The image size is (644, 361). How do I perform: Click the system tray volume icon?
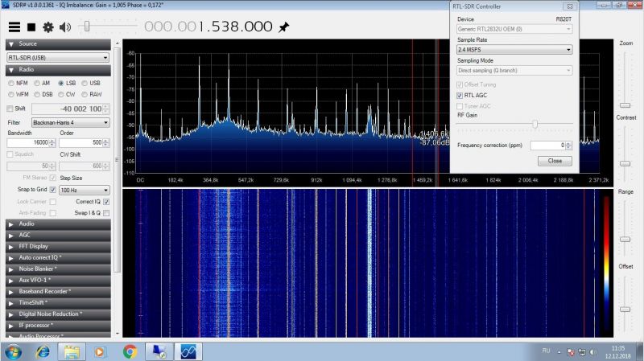click(x=592, y=352)
